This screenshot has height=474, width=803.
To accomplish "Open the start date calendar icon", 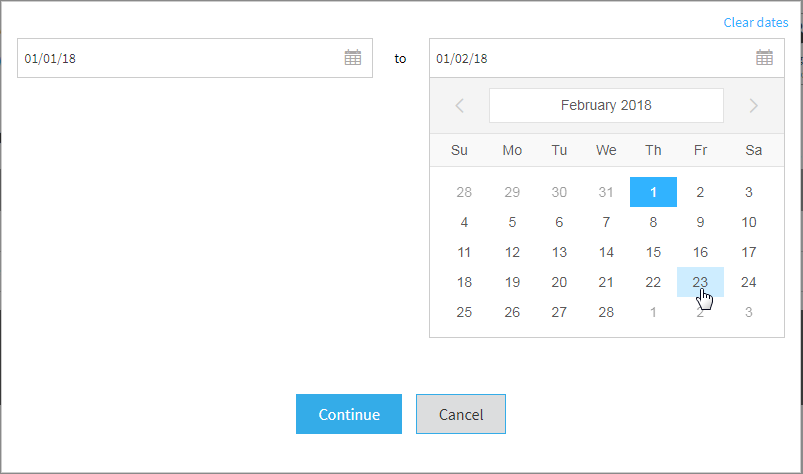I will (x=353, y=58).
